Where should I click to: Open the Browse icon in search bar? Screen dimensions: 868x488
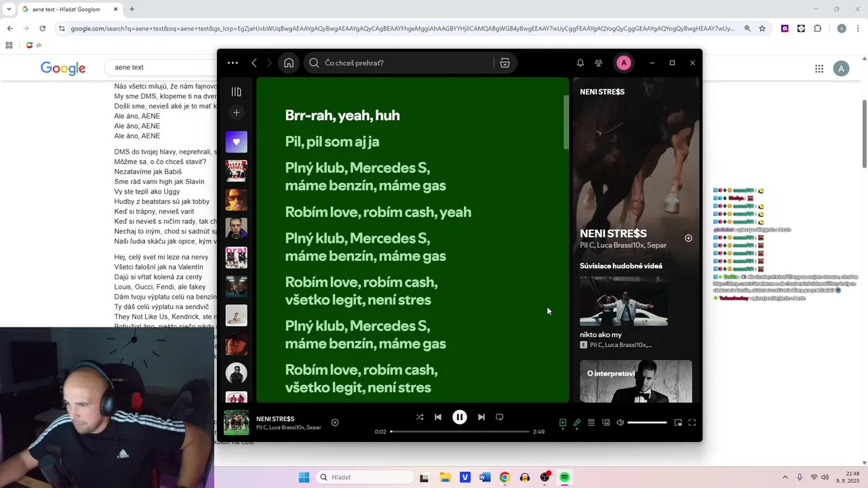pos(505,63)
